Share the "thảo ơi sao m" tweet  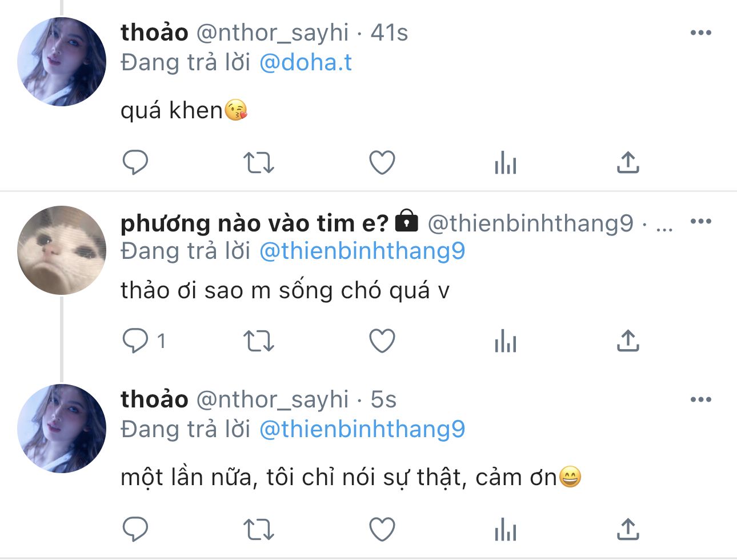628,341
